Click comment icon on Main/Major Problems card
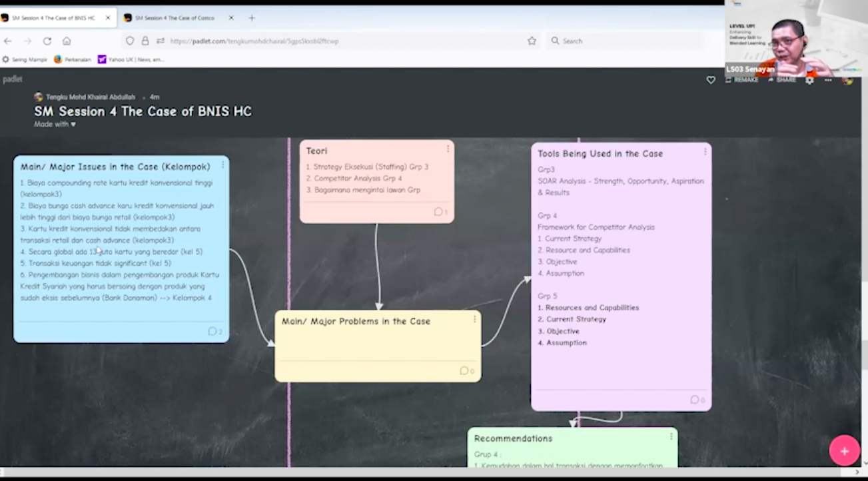 (x=466, y=370)
